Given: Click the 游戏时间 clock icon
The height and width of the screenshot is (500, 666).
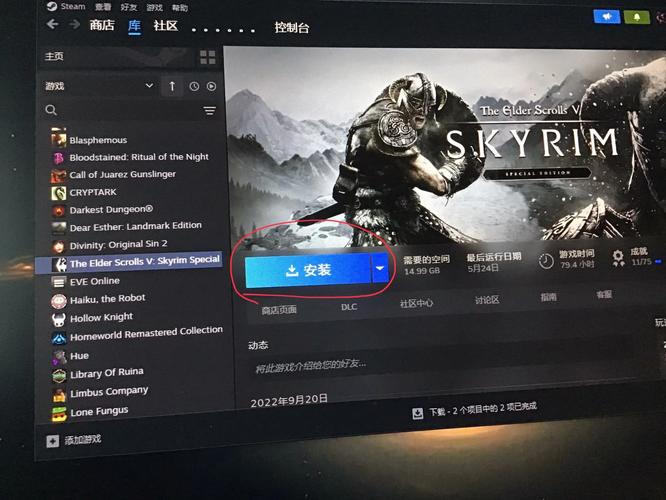Looking at the screenshot, I should point(546,260).
